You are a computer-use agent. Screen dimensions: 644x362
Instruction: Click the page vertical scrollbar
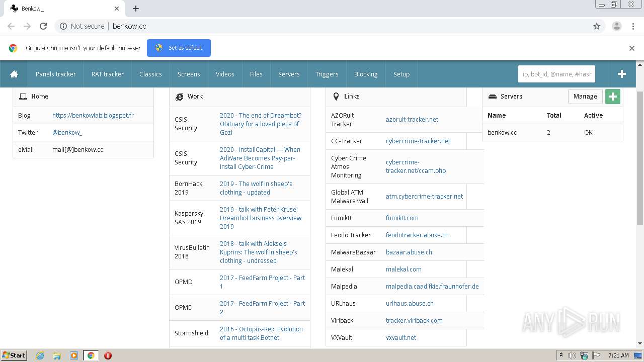[x=640, y=158]
